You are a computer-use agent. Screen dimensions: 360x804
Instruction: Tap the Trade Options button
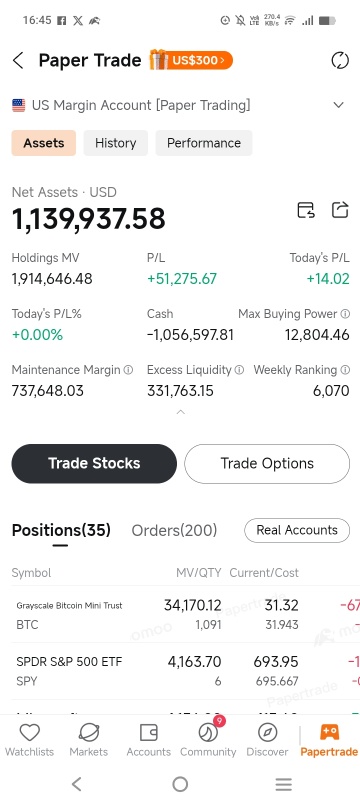click(x=267, y=464)
